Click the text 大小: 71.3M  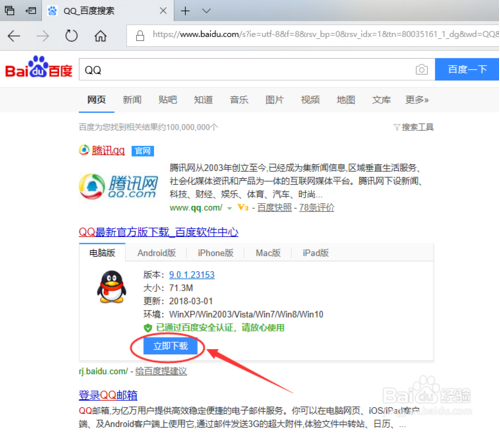click(x=168, y=288)
